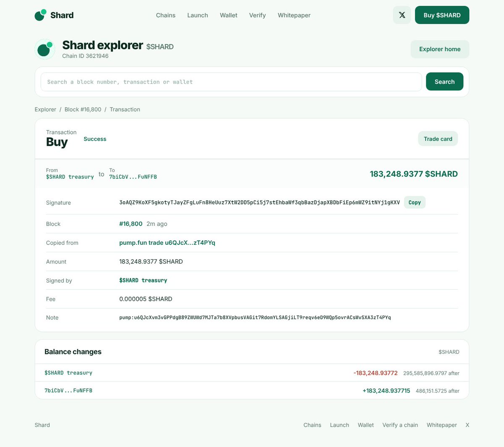504x447 pixels.
Task: Click the Search button
Action: point(444,82)
